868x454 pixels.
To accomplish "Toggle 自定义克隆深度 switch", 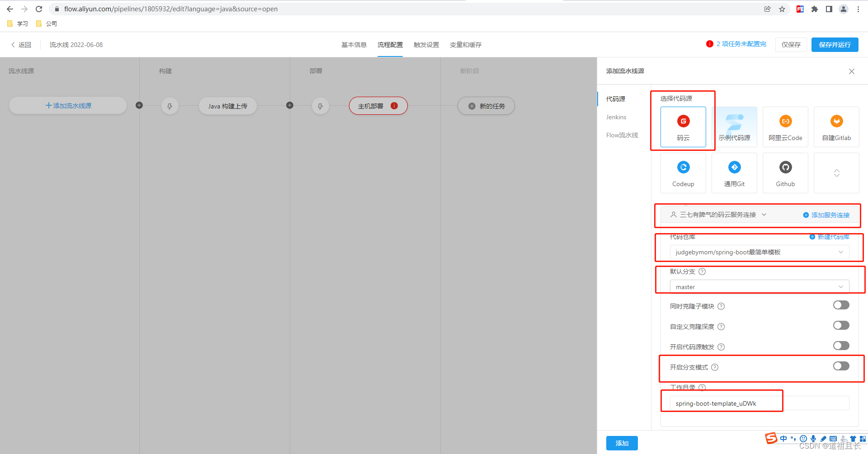I will point(841,325).
